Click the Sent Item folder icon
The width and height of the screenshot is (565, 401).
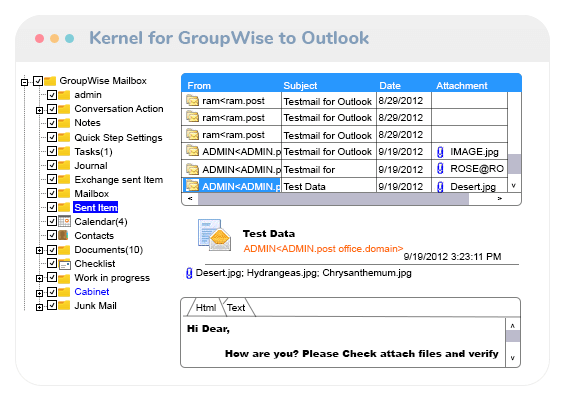[64, 208]
